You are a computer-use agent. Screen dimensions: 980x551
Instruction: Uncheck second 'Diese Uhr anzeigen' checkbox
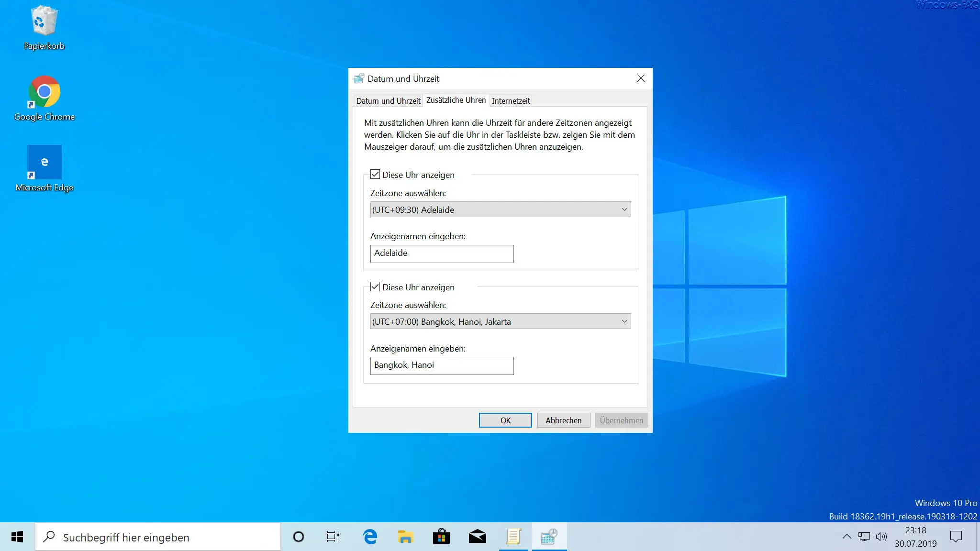pos(375,287)
